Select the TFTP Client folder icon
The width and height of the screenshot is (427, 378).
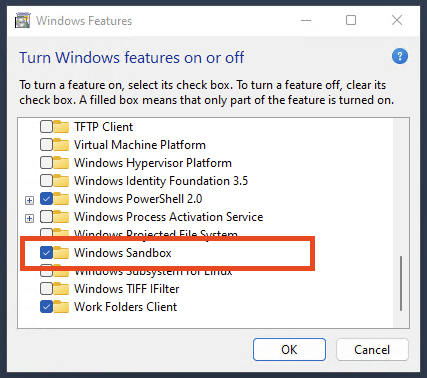(61, 127)
